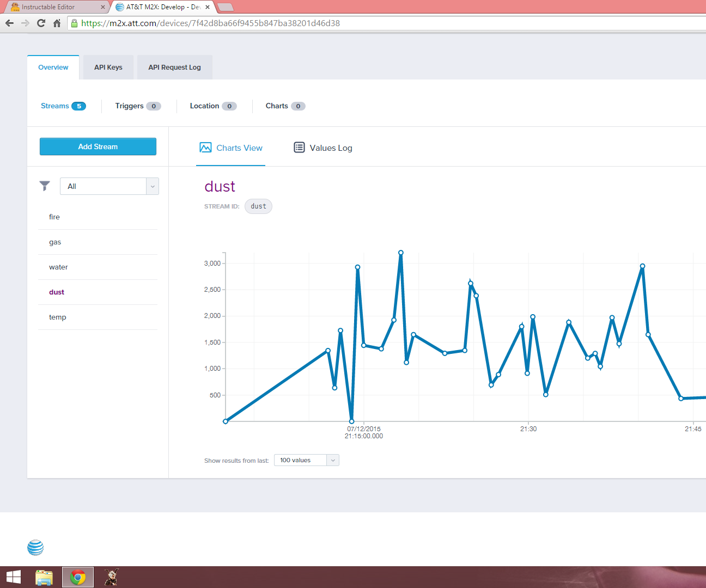
Task: Click the browser forward arrow
Action: [25, 23]
